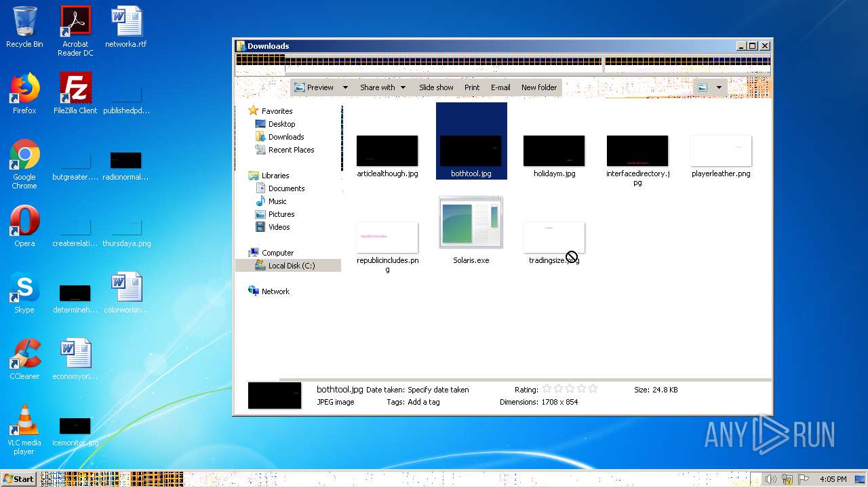Set rating to five stars

593,389
